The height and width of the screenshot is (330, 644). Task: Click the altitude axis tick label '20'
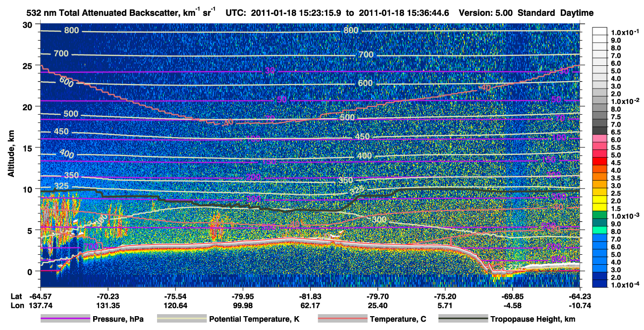tap(28, 107)
